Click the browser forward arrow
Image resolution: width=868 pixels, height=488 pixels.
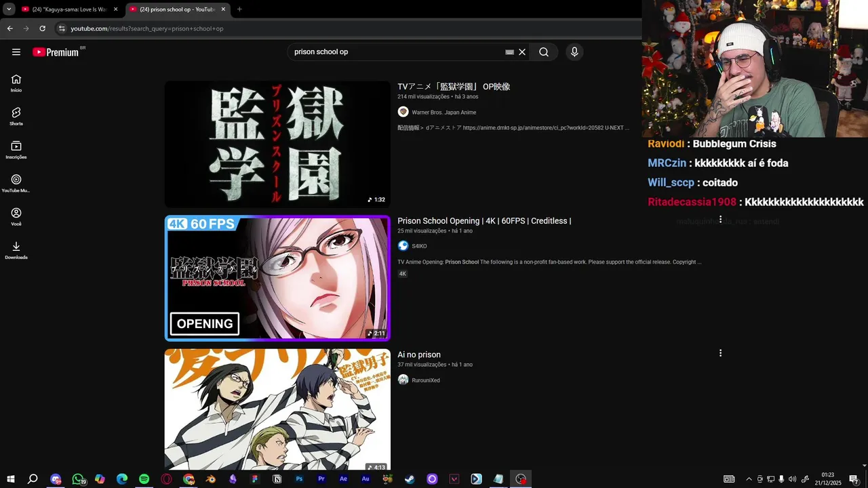[x=26, y=28]
